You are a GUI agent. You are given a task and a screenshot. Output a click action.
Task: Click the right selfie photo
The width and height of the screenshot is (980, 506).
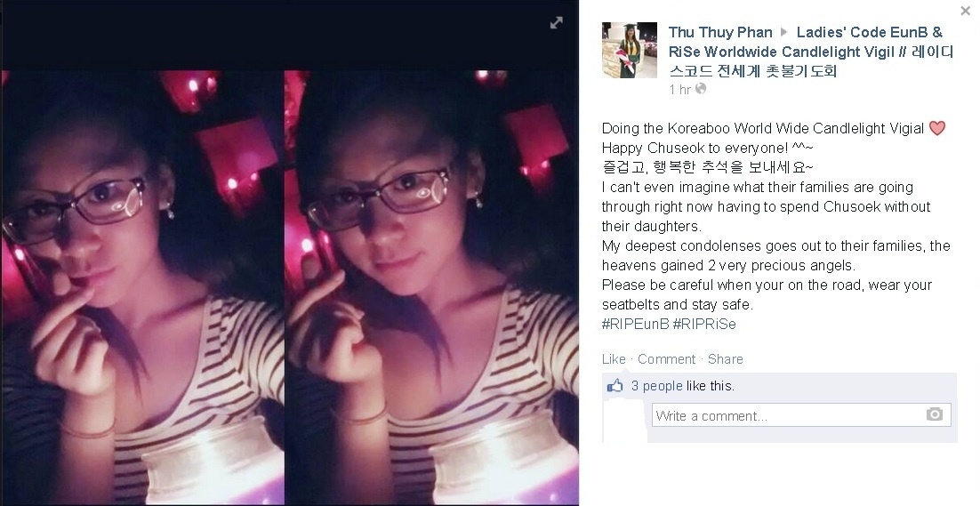tap(431, 287)
